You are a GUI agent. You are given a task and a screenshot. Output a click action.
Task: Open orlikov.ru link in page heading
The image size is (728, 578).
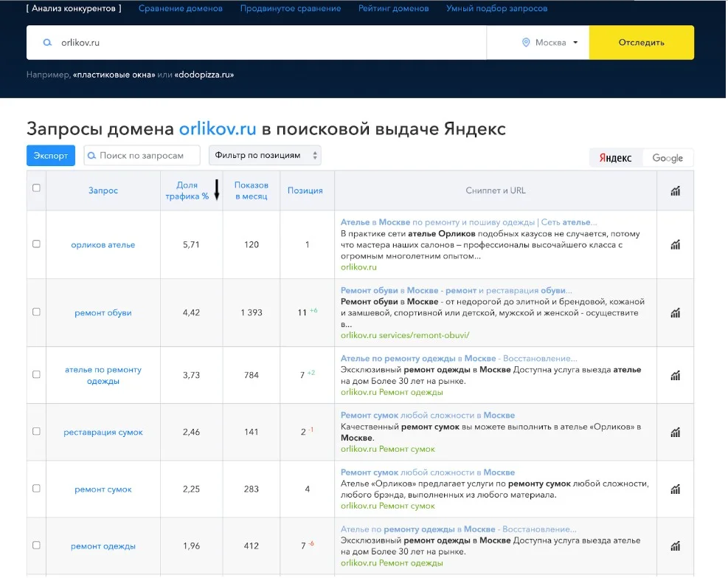[x=218, y=128]
